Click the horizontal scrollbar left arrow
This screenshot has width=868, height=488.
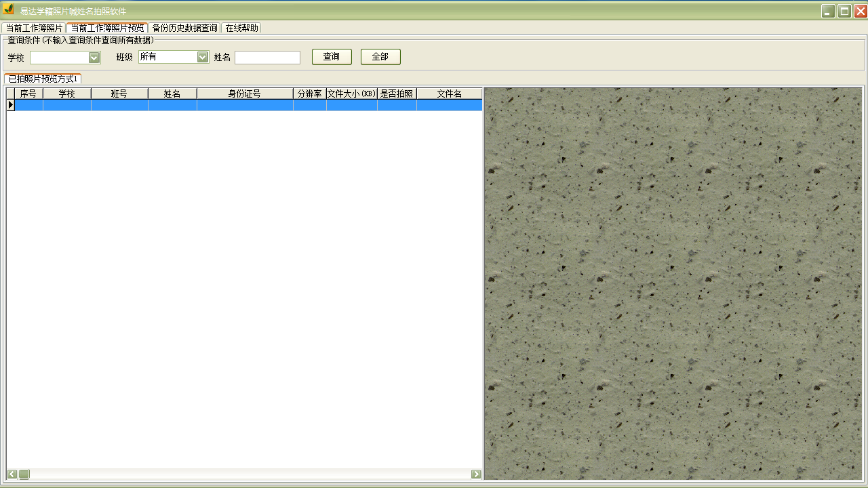point(12,474)
